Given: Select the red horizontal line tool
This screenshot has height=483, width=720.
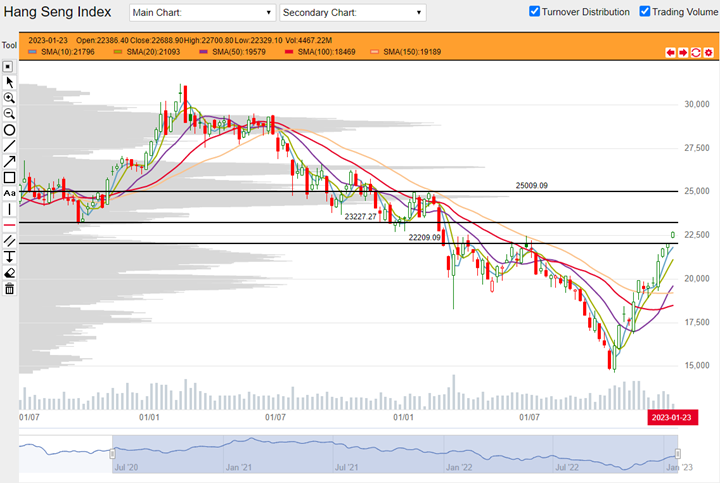Looking at the screenshot, I should click(x=9, y=225).
